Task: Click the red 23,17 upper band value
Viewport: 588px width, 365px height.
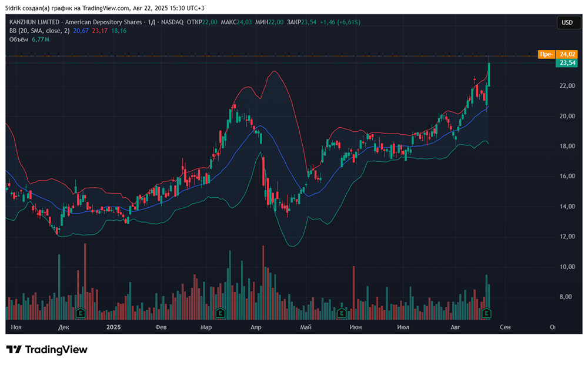Action: [x=100, y=31]
